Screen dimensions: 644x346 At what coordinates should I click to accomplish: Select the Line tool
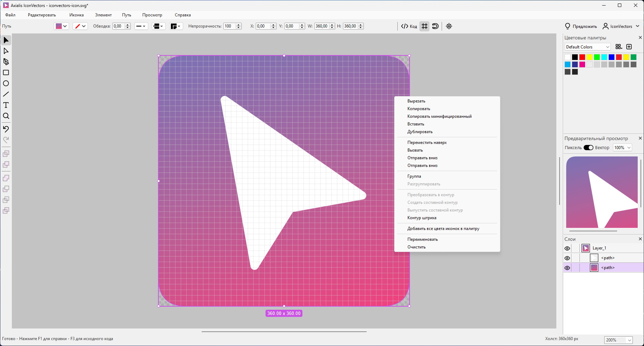pyautogui.click(x=6, y=94)
